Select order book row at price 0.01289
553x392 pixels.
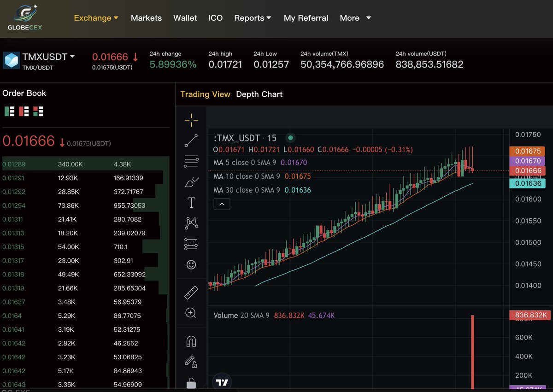click(x=86, y=164)
